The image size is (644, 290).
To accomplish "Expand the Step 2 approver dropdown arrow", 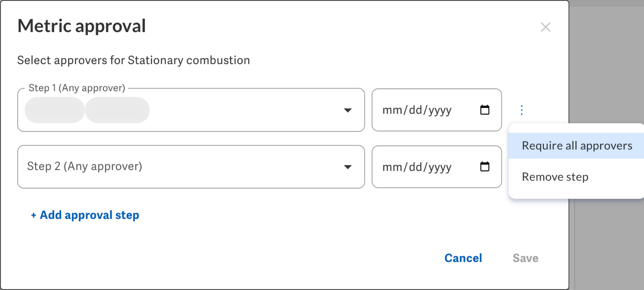I will [348, 167].
